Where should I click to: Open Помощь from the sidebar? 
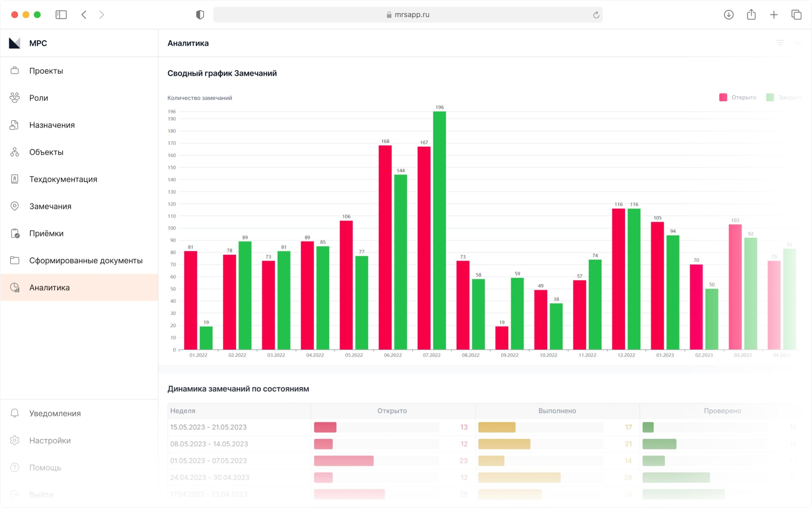[x=79, y=467]
